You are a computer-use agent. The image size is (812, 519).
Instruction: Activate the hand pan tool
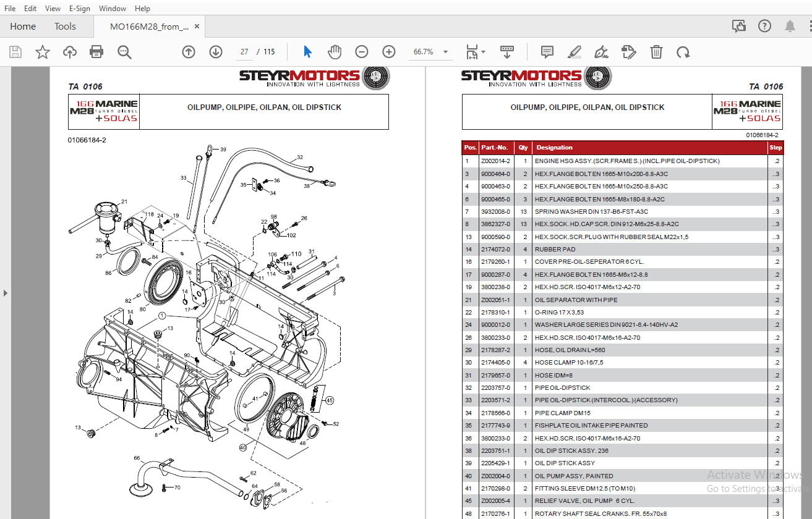(335, 52)
